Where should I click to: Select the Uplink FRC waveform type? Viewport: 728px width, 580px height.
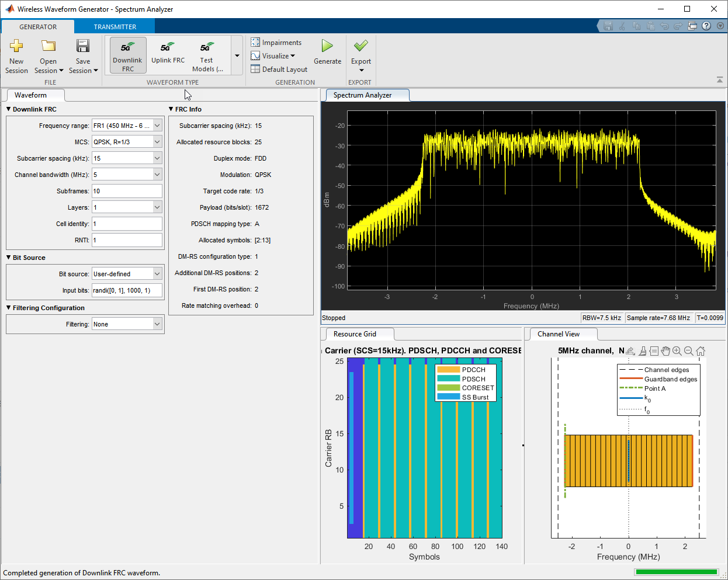tap(168, 53)
